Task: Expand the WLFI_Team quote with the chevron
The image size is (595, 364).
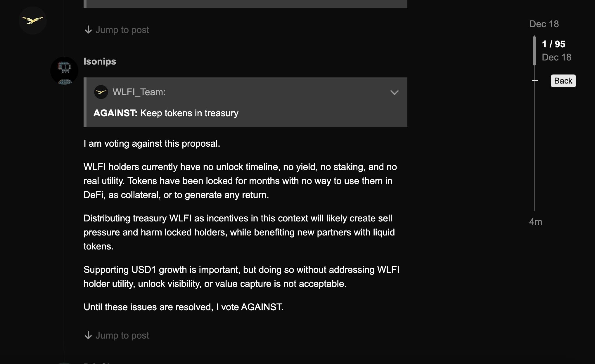Action: coord(394,93)
